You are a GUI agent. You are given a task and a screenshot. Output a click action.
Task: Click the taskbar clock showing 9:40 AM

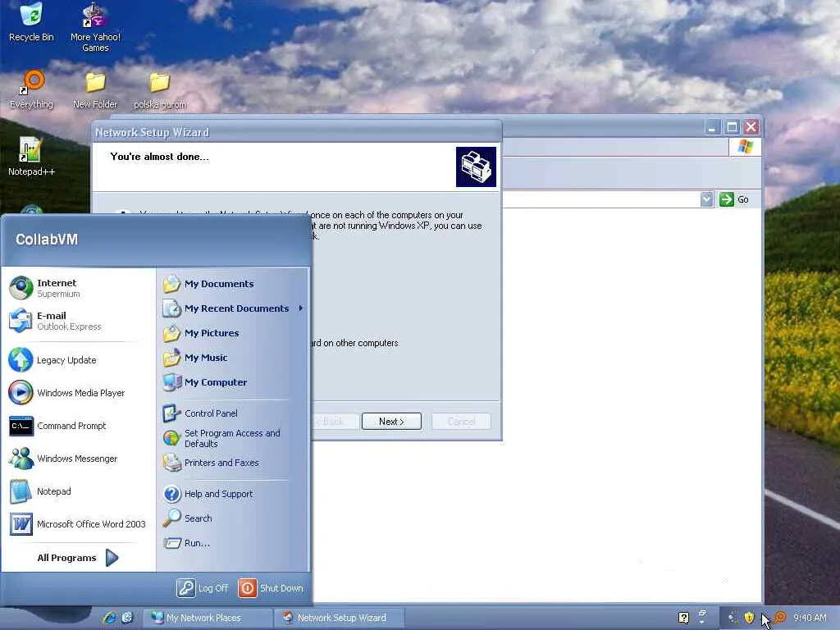(810, 618)
